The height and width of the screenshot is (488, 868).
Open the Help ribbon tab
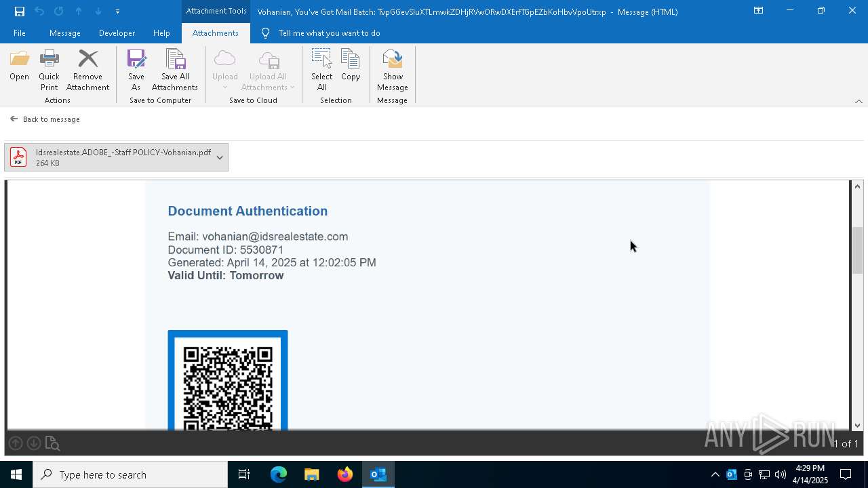161,33
